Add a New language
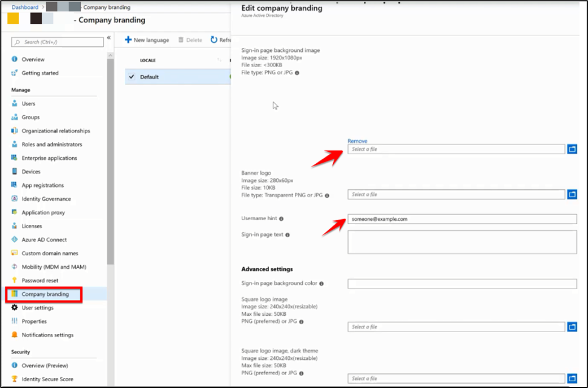The image size is (588, 388). point(146,40)
